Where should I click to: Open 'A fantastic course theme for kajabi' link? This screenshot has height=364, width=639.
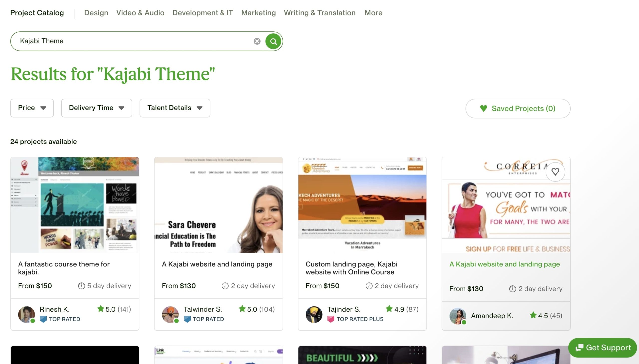pos(64,268)
